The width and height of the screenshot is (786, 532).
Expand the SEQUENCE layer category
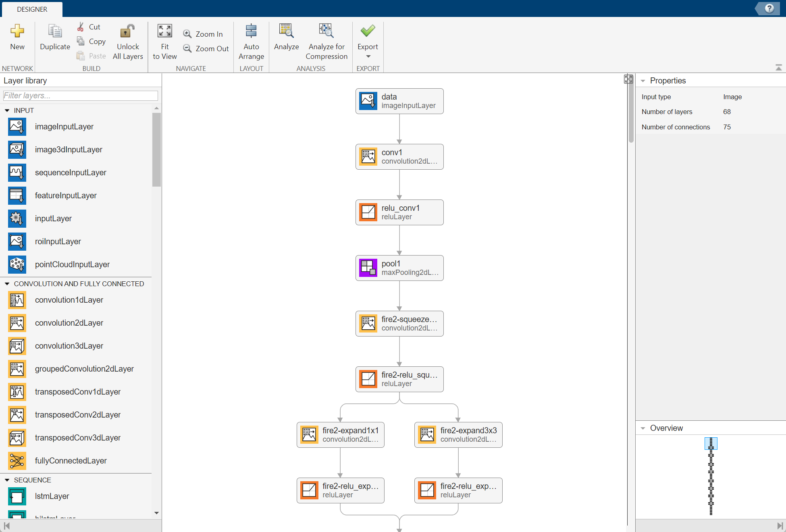6,480
